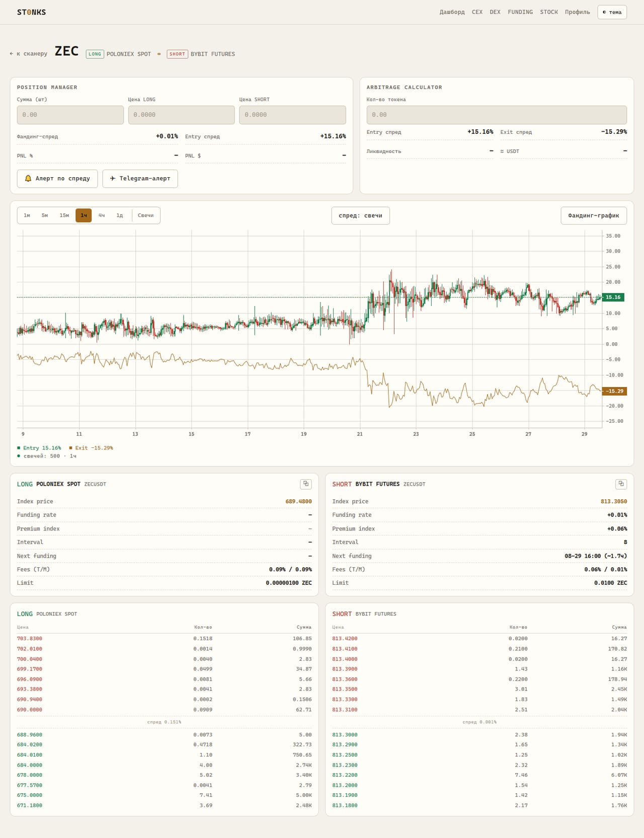Select the 813.3000 bid price row
This screenshot has height=838, width=644.
click(479, 735)
